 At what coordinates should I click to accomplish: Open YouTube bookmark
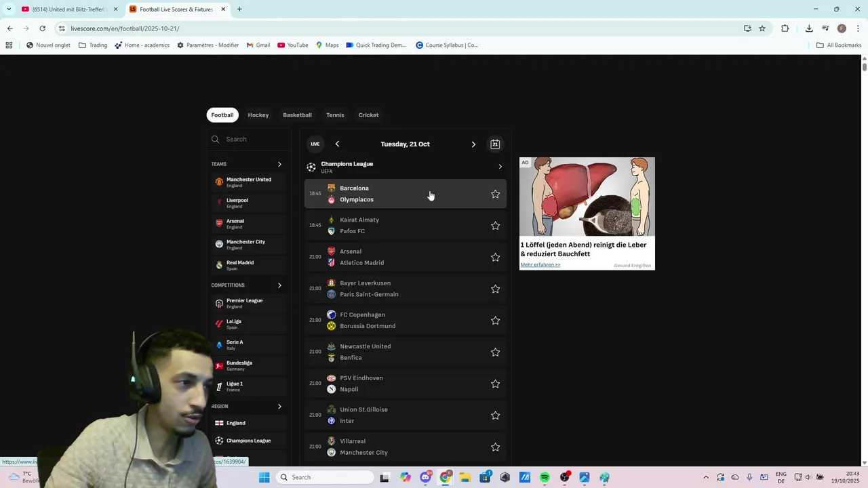[x=292, y=45]
